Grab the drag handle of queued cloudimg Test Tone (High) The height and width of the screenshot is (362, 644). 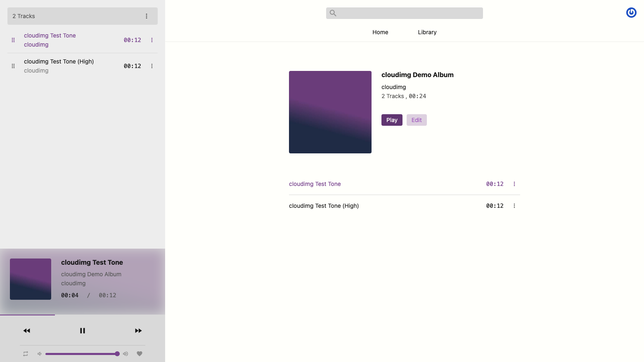(13, 66)
